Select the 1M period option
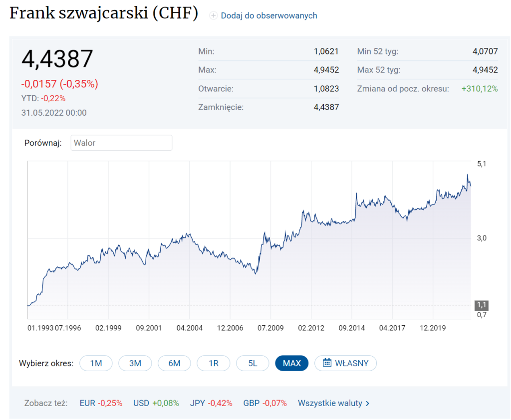This screenshot has height=420, width=511. pyautogui.click(x=96, y=363)
